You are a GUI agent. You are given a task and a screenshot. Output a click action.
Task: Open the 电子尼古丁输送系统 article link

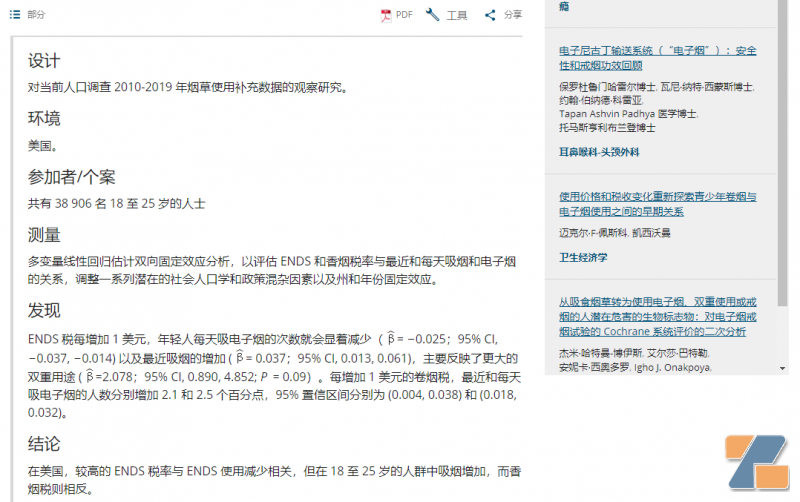pos(658,58)
